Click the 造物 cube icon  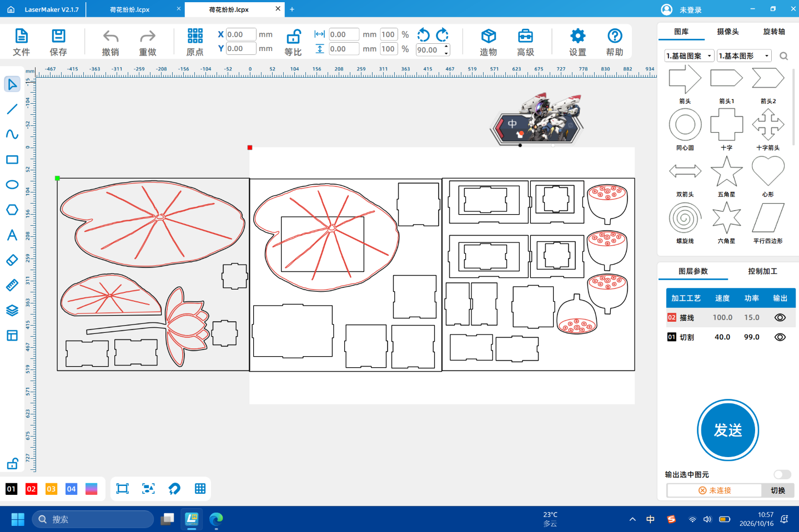click(x=488, y=37)
